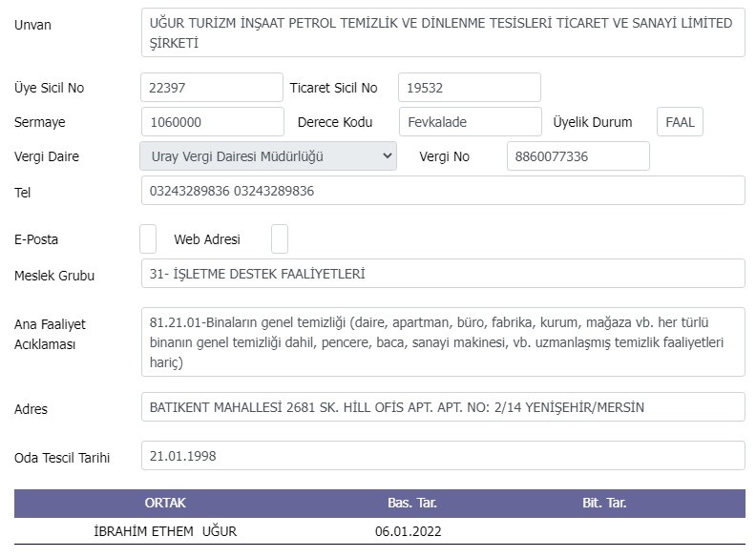Click the ORTAK column header
This screenshot has height=557, width=756.
click(x=165, y=503)
